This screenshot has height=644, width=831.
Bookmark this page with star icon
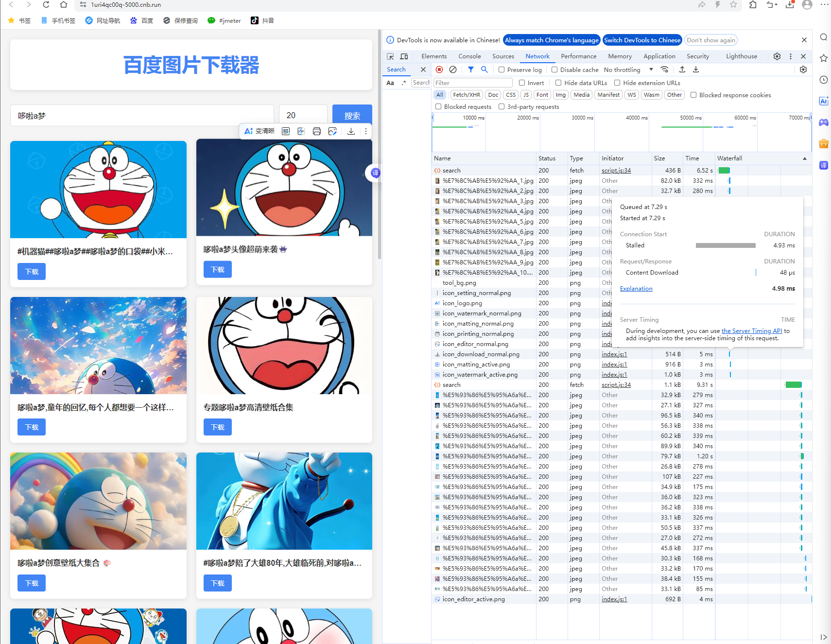[733, 4]
